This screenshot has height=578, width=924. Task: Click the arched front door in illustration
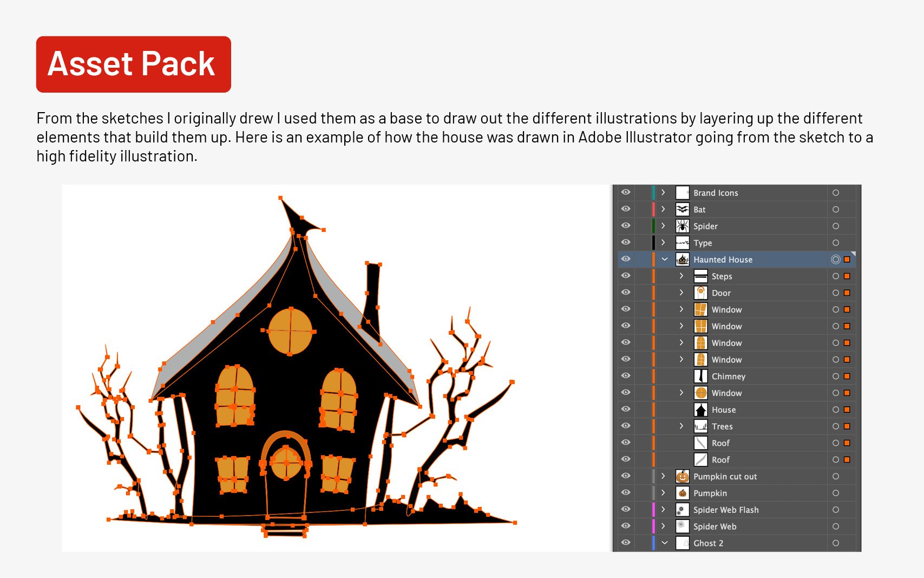point(286,475)
